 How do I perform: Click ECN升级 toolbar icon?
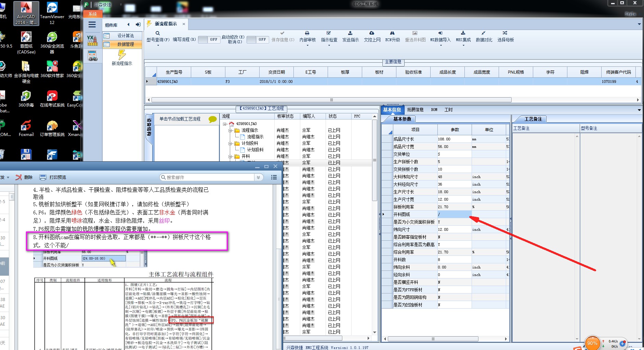click(x=392, y=33)
